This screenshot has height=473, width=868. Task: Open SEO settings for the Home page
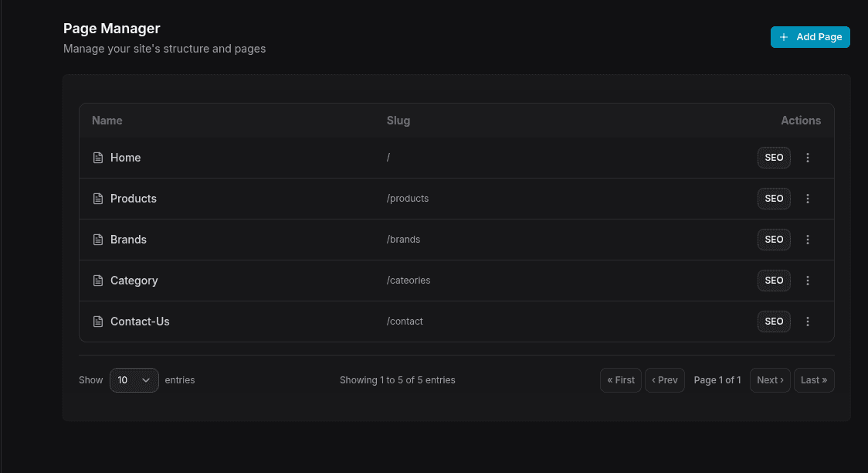(774, 158)
